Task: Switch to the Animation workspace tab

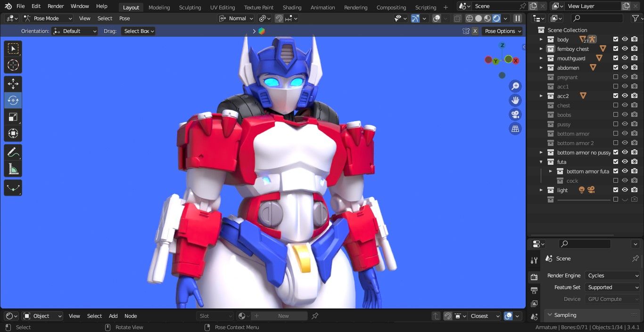Action: tap(323, 8)
